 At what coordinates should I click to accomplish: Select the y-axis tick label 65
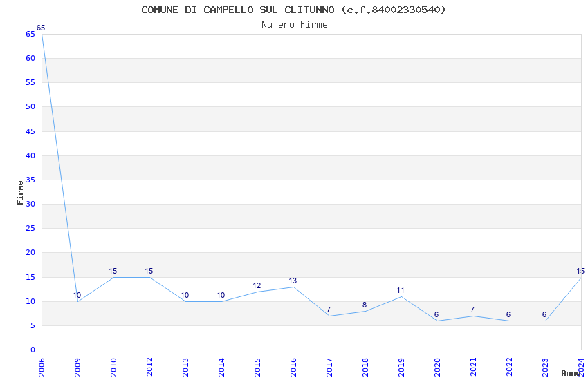(x=30, y=34)
